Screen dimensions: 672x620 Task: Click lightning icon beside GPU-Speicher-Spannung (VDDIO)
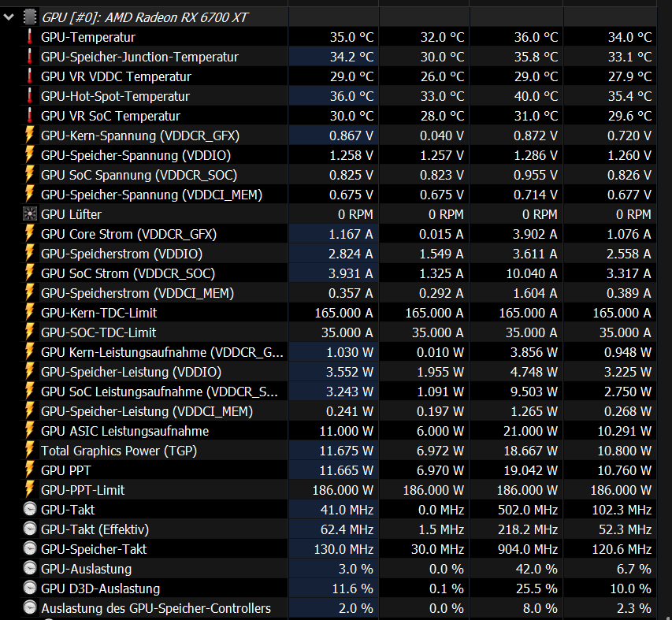(30, 155)
